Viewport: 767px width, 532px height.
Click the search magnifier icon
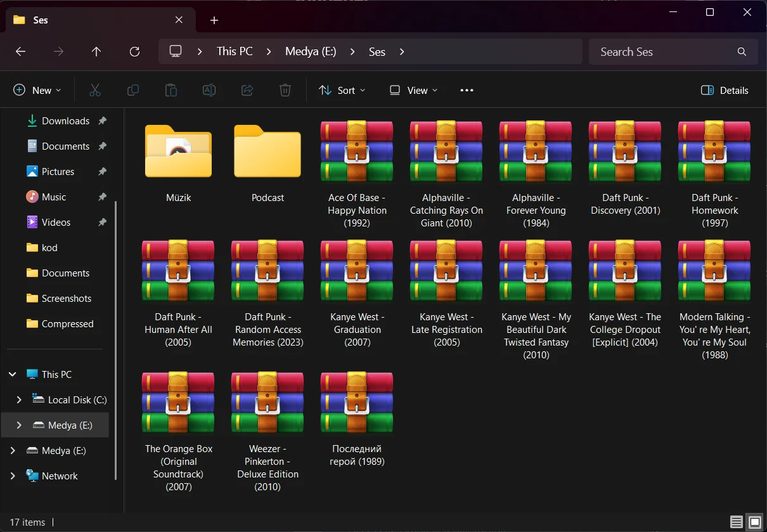pyautogui.click(x=742, y=52)
